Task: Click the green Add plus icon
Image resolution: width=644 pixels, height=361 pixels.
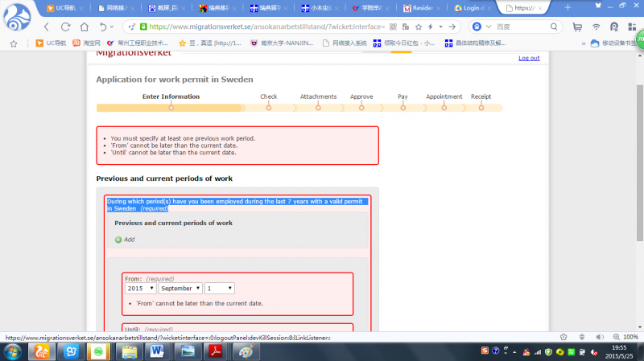Action: tap(118, 240)
